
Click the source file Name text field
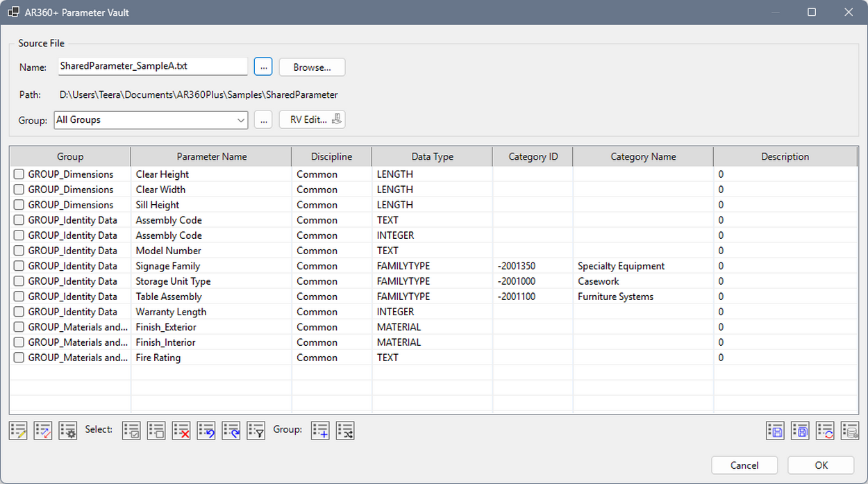[151, 67]
